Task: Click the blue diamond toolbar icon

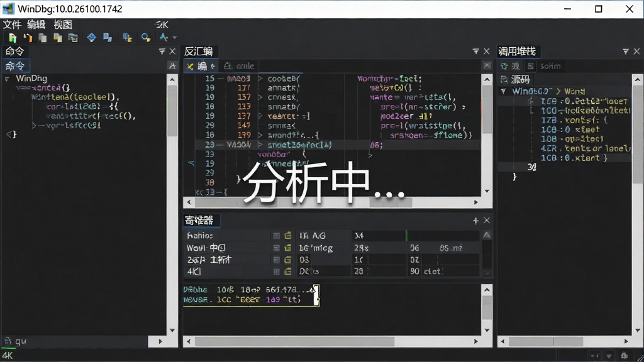Action: coord(91,38)
